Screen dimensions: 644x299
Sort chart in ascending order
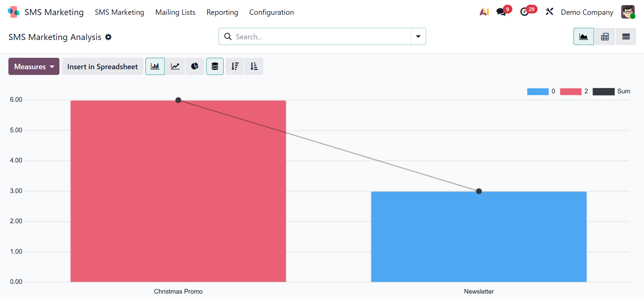254,67
